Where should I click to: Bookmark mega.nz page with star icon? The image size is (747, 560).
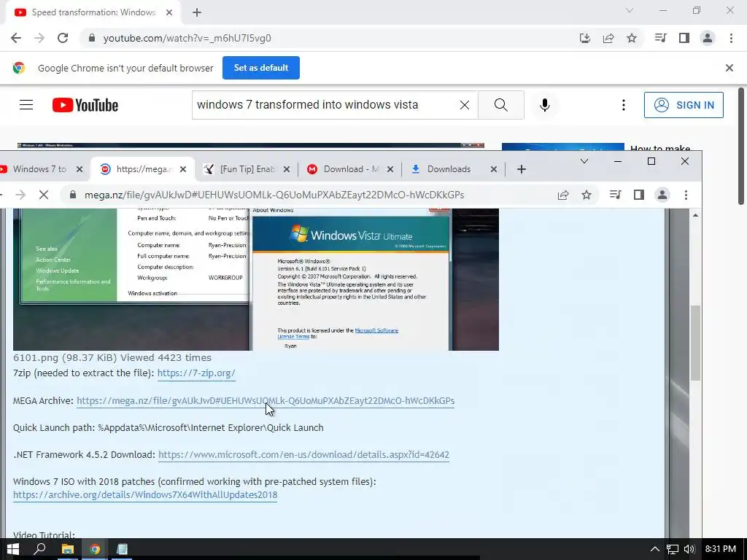point(587,195)
